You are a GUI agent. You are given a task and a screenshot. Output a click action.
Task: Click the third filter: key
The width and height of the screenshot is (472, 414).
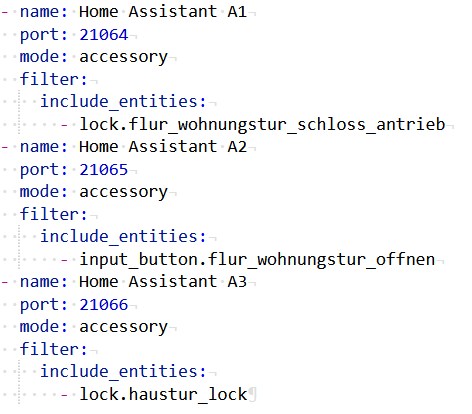point(53,349)
